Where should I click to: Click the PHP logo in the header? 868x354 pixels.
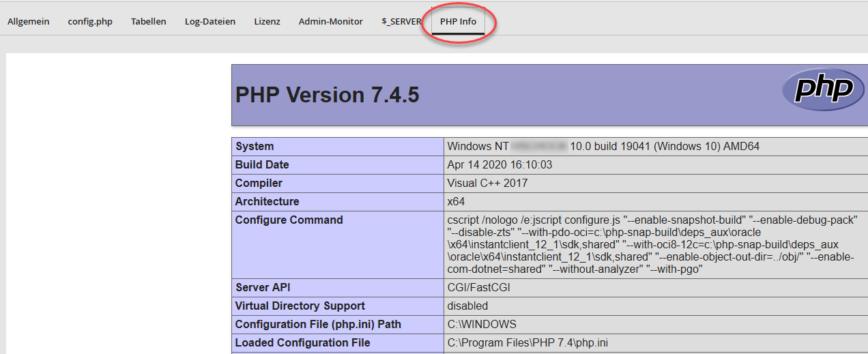tap(823, 89)
